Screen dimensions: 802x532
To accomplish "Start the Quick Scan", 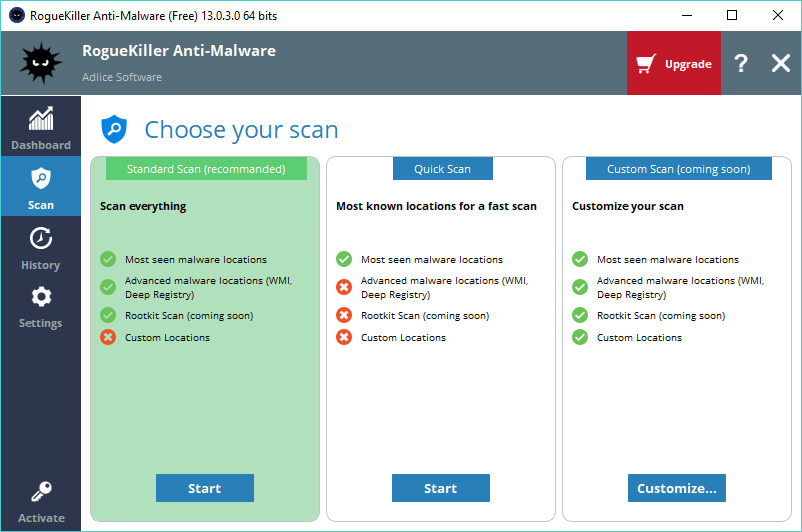I will [x=440, y=488].
